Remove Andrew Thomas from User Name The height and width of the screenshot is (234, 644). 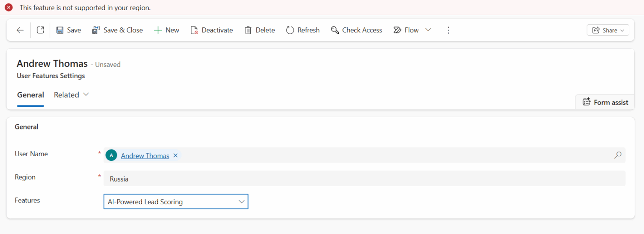[x=176, y=155]
